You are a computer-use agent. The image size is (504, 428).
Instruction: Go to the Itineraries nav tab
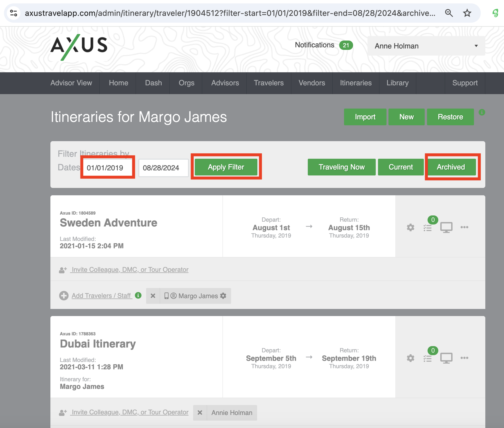pyautogui.click(x=356, y=83)
